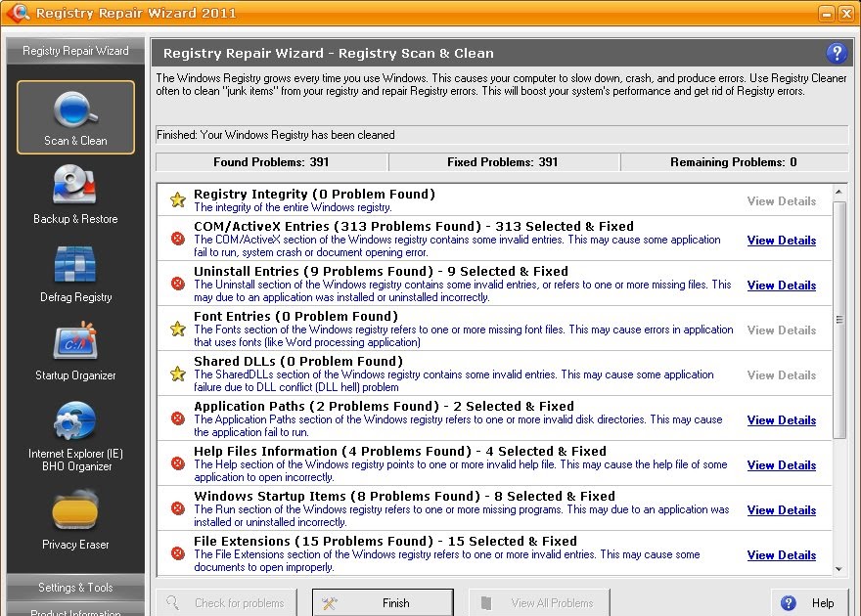This screenshot has width=861, height=616.
Task: Click the Found Problems: 391 box
Action: click(272, 162)
